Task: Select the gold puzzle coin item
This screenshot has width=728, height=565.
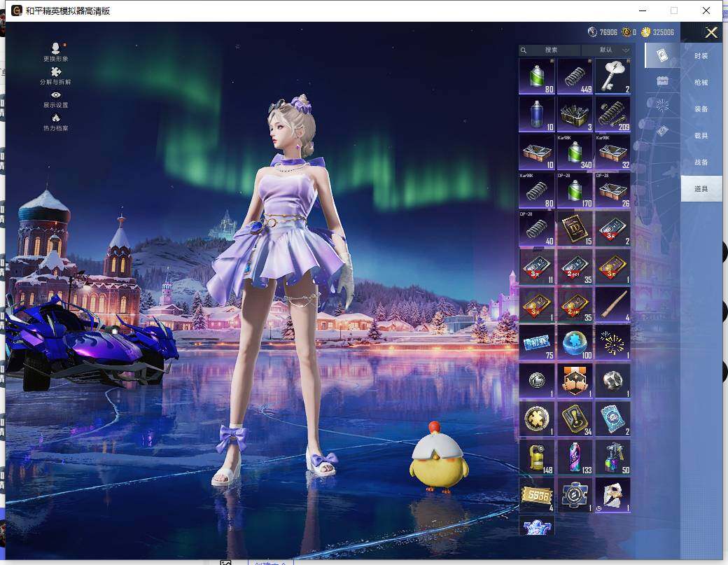Action: (537, 419)
